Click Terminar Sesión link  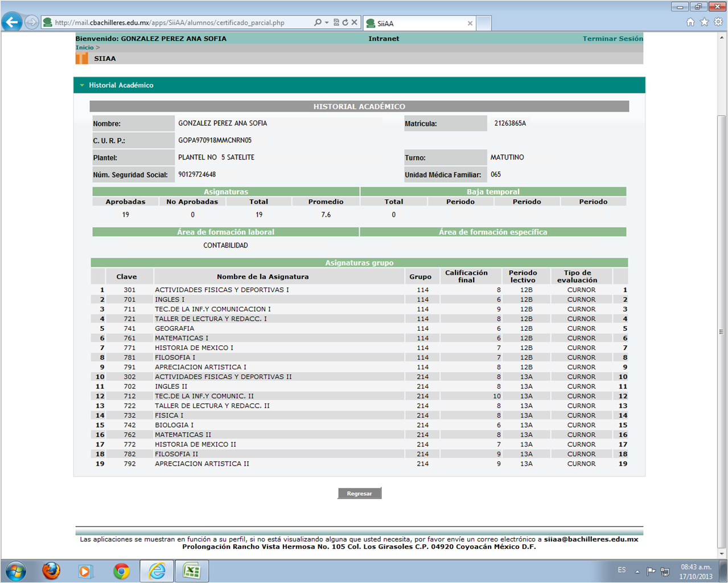click(x=612, y=39)
